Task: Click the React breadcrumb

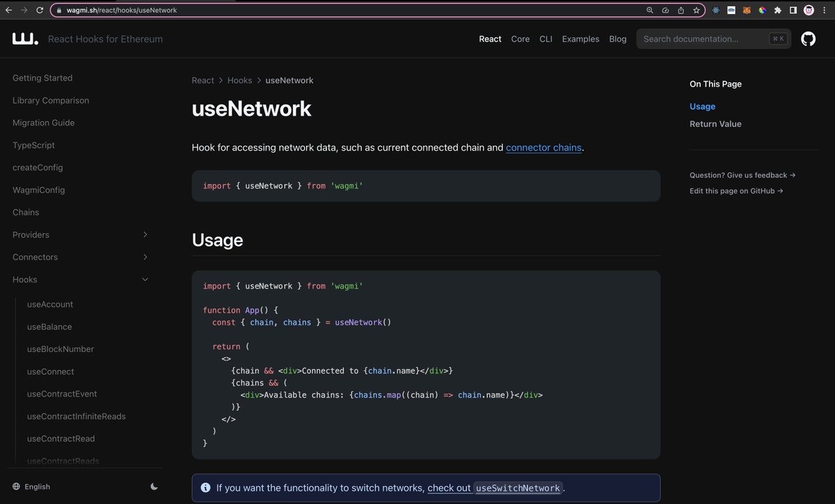Action: [x=202, y=80]
